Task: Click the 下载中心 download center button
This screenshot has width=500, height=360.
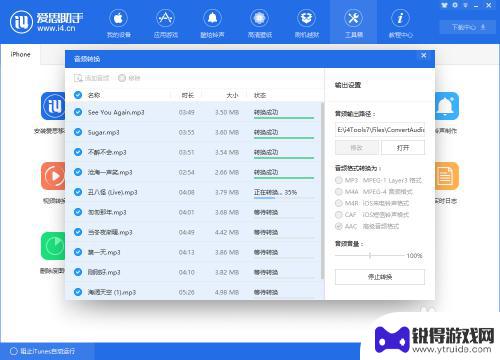Action: [468, 27]
